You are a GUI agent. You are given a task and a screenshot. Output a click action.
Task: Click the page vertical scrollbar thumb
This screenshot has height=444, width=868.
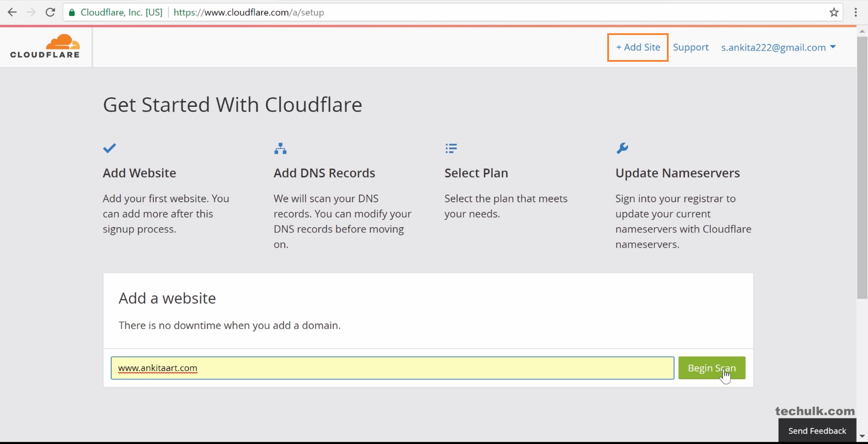(x=862, y=168)
